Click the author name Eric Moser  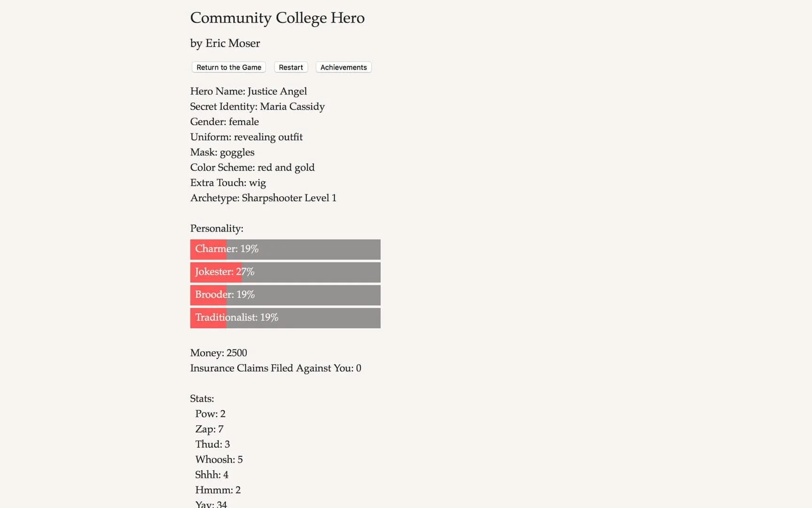[x=225, y=43]
